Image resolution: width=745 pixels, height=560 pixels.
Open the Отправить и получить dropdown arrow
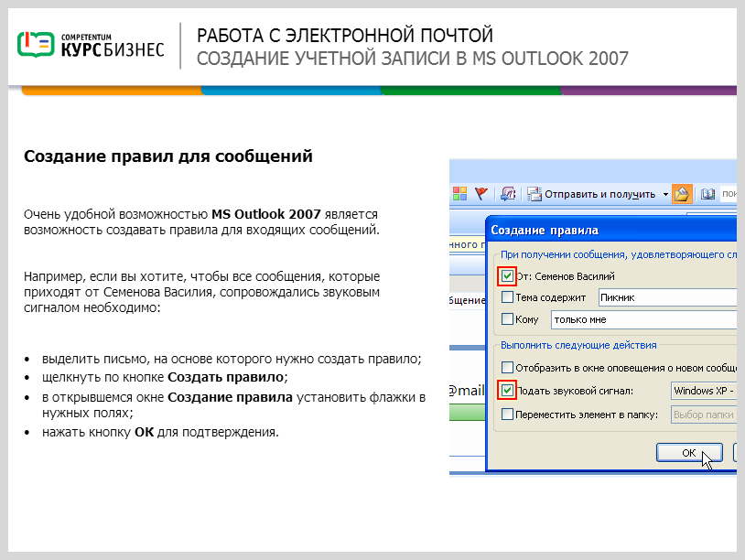click(665, 194)
